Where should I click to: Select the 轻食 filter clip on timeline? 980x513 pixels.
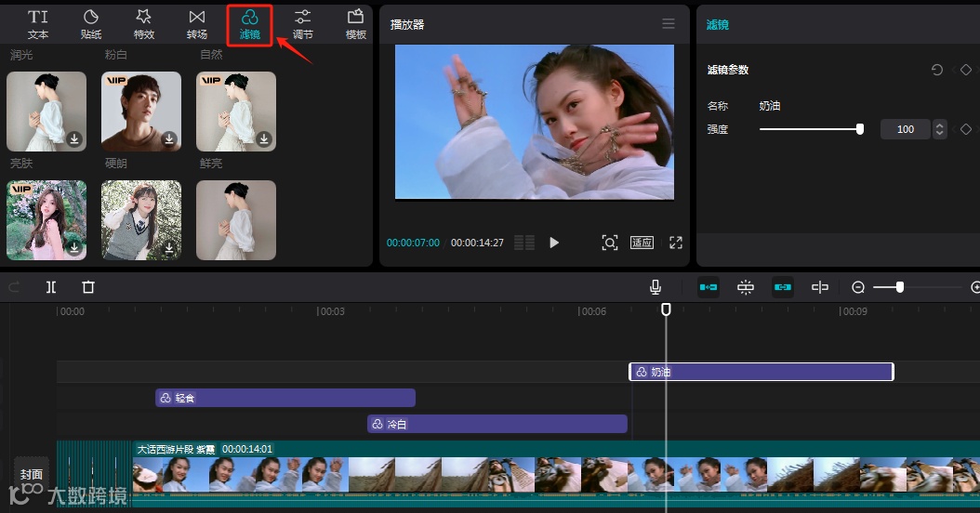(285, 398)
